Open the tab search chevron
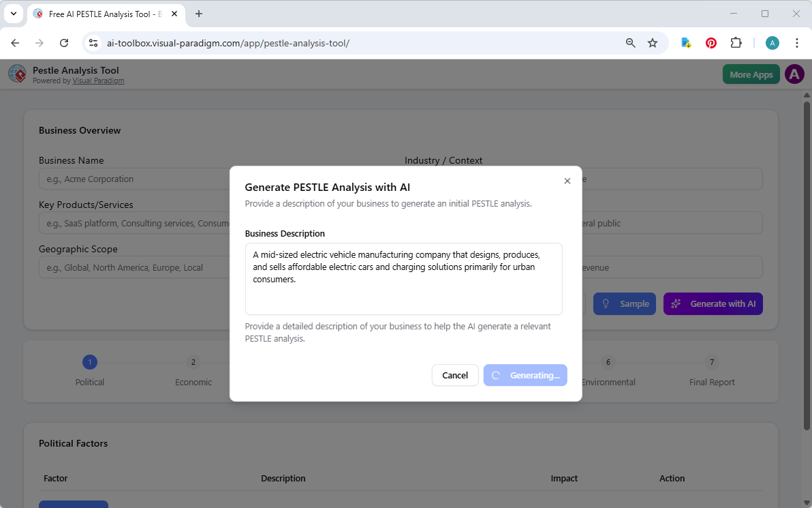Screen dimensions: 812x508 point(13,14)
